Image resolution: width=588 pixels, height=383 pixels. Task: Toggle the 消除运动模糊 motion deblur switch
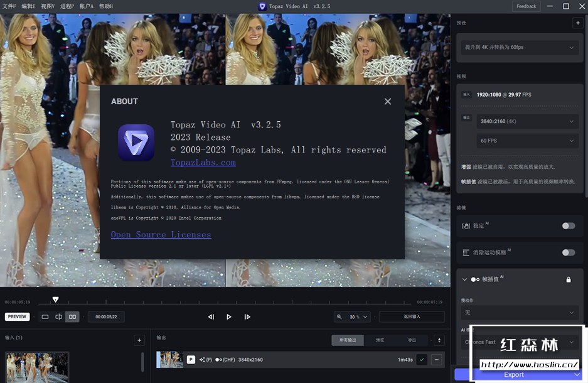point(568,252)
